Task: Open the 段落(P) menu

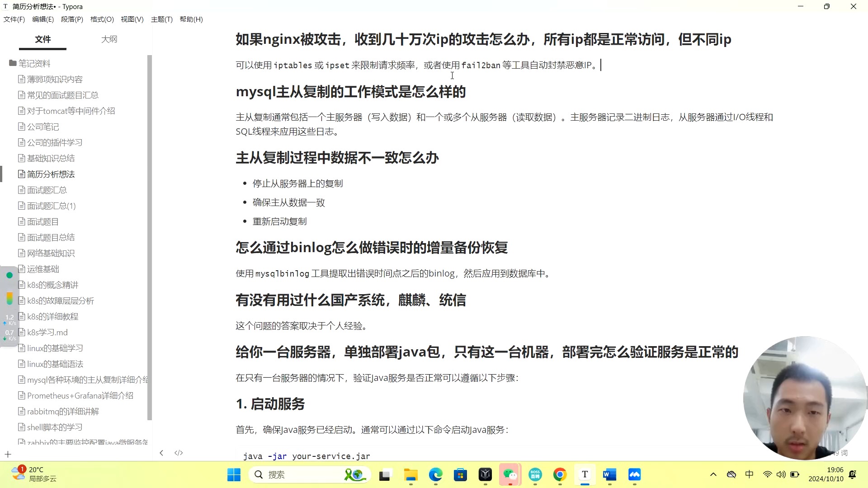Action: pyautogui.click(x=72, y=19)
